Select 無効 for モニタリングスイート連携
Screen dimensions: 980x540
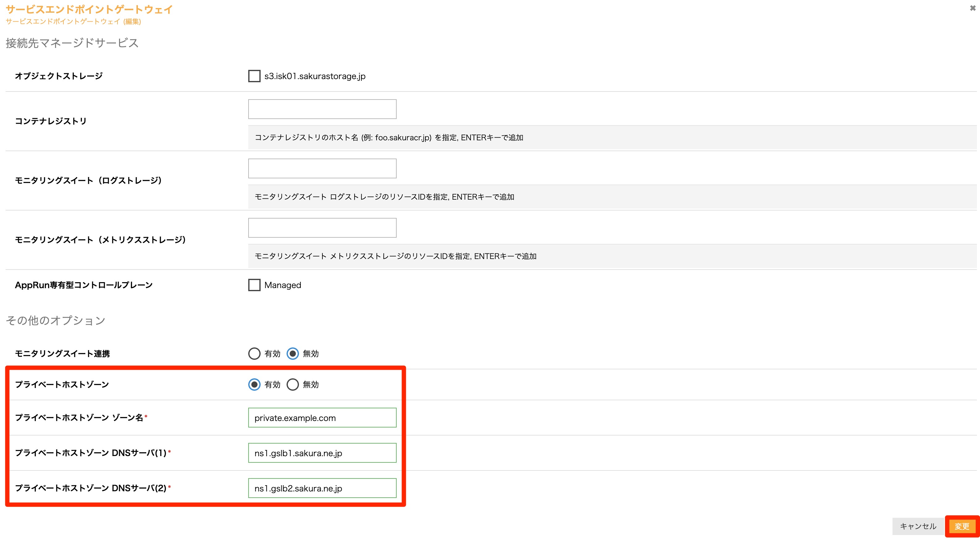[292, 354]
